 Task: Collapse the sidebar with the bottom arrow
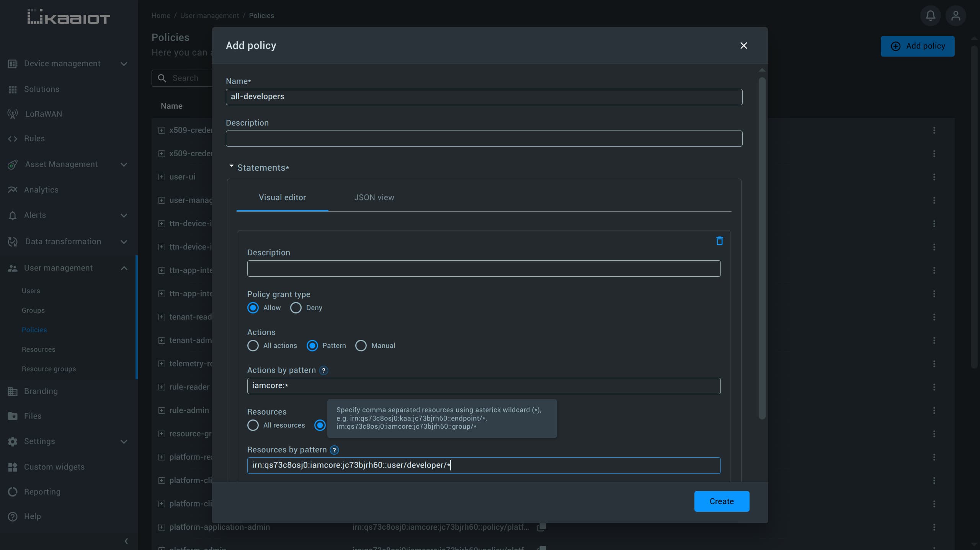[126, 541]
